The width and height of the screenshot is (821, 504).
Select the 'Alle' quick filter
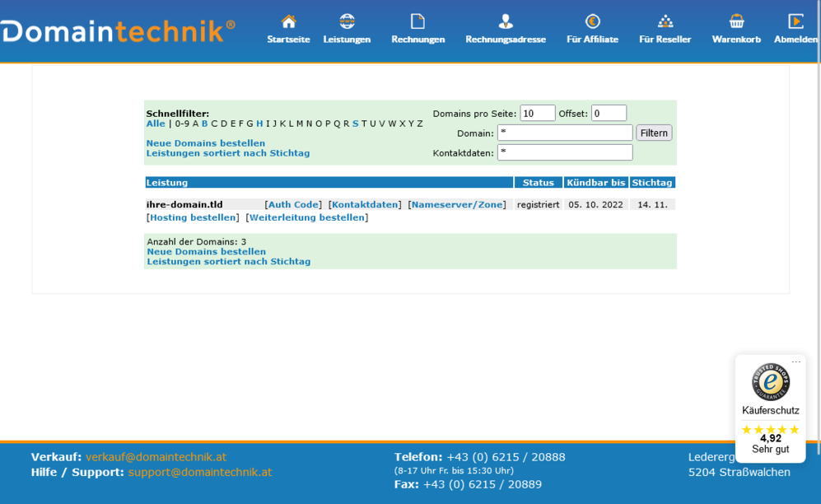(x=156, y=124)
